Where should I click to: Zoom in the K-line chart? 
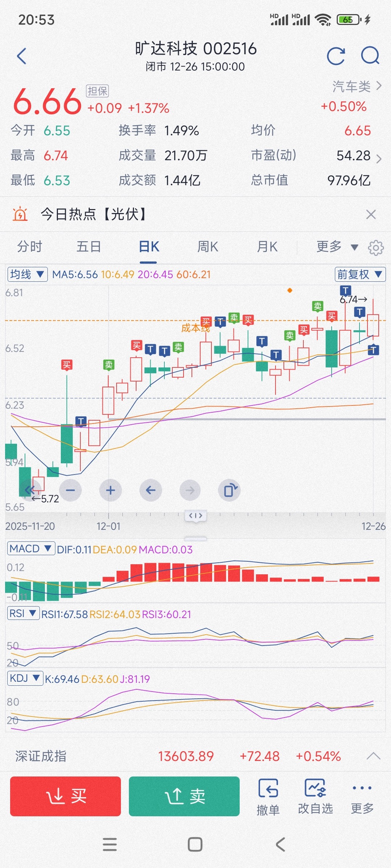pos(110,490)
